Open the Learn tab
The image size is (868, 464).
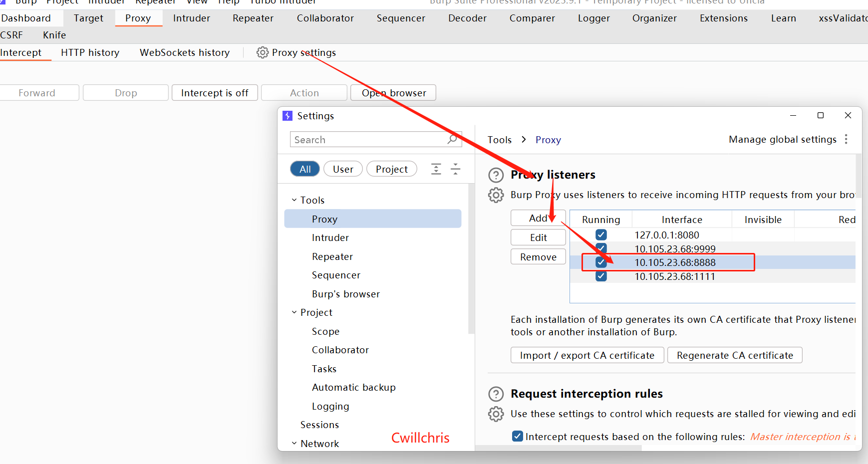[784, 18]
